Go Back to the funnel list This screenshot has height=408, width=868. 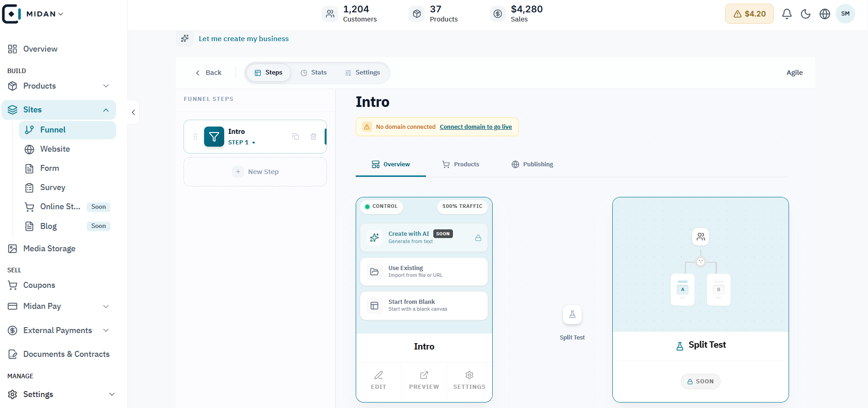point(209,73)
